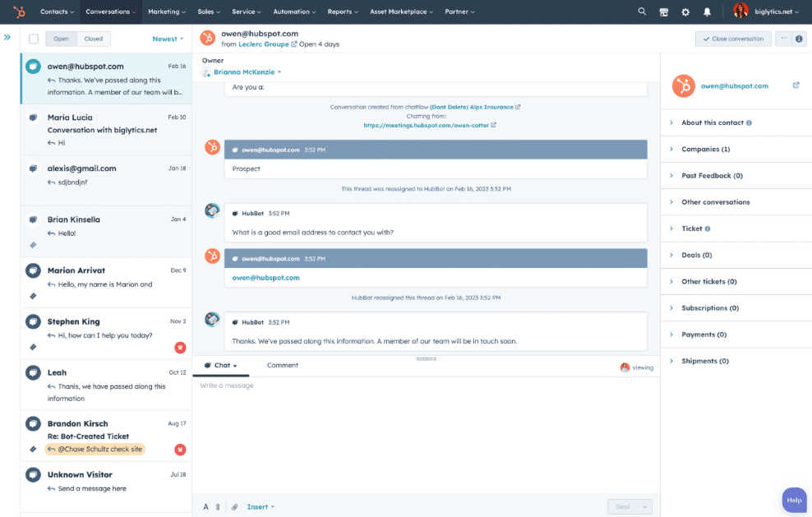Open the more options ellipsis button

pos(784,39)
